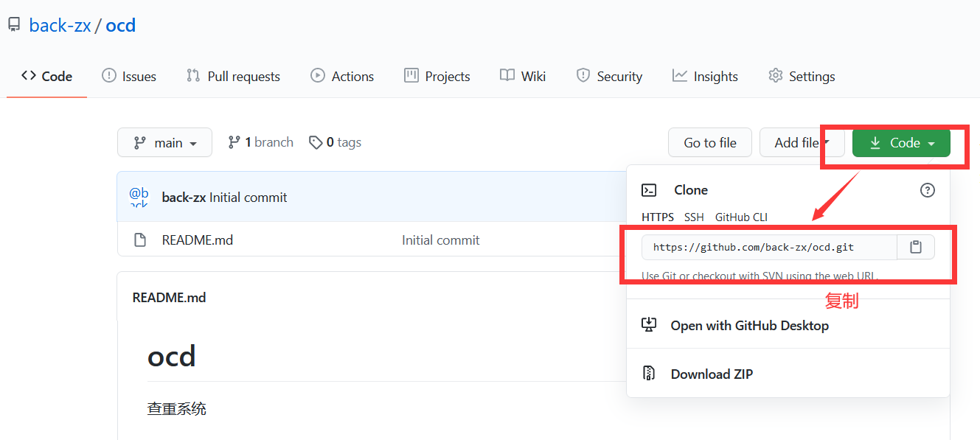Switch to the GitHub CLI clone option
The height and width of the screenshot is (440, 980).
point(741,217)
